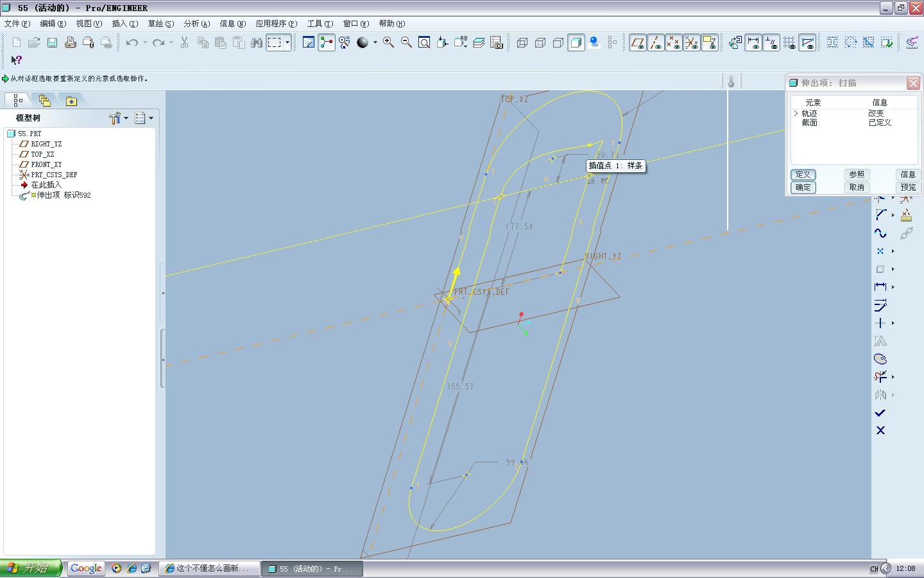Switch to the 这个不懂怎么画新 taskbar window
The height and width of the screenshot is (578, 924).
point(210,568)
